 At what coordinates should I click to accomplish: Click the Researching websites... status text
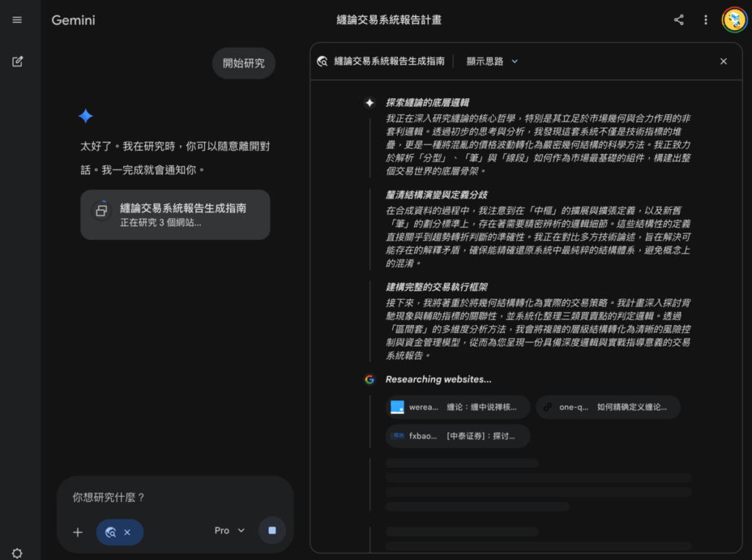[438, 379]
